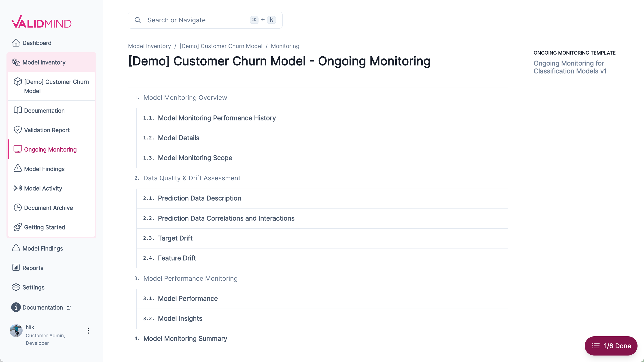The image size is (644, 362).
Task: Click the Model Inventory breadcrumb link
Action: [x=149, y=46]
